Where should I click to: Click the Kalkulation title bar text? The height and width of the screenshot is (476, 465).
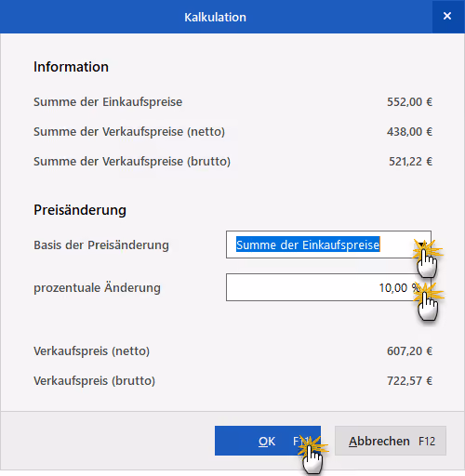[215, 17]
